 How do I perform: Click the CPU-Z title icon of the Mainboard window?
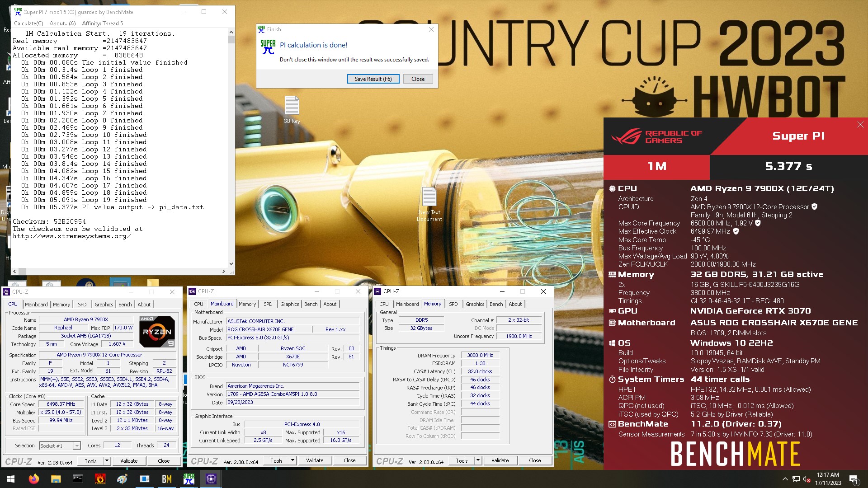[x=193, y=291]
